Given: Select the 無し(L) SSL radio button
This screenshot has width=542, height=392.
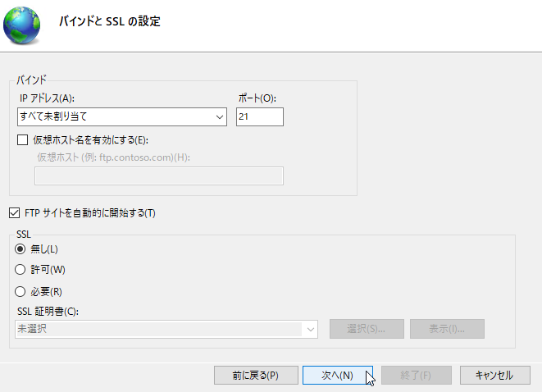Looking at the screenshot, I should tap(20, 248).
